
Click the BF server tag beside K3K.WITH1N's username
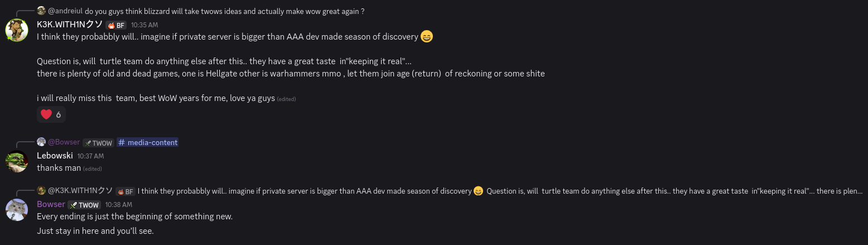click(x=116, y=25)
